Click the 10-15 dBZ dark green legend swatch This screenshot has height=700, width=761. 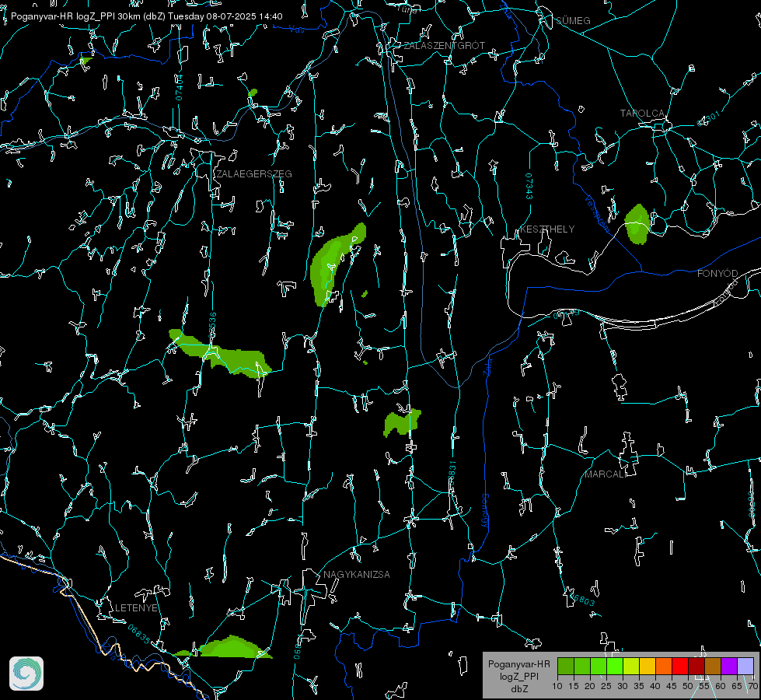coord(566,667)
